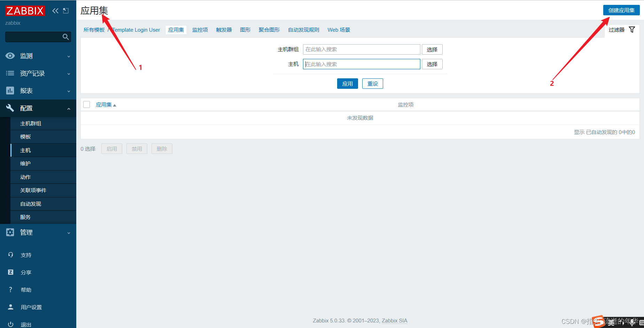Click the 支持 sidebar link
Image resolution: width=644 pixels, height=328 pixels.
[x=26, y=255]
